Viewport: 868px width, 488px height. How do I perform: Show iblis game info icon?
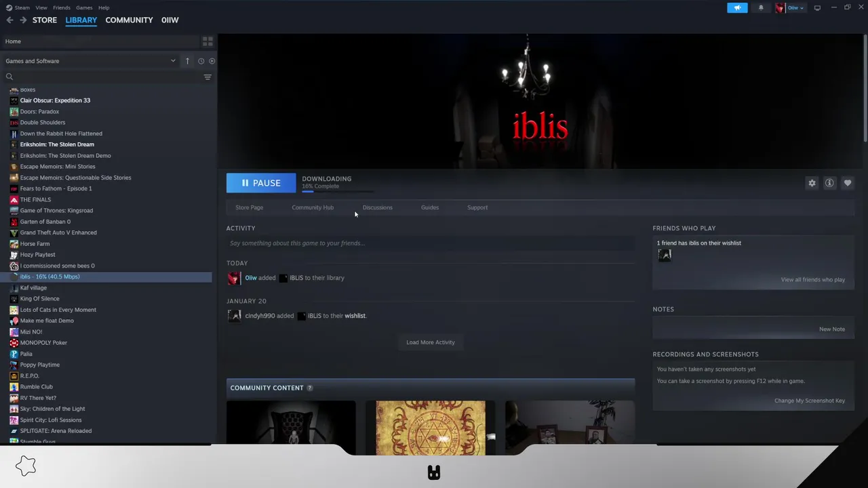pos(829,183)
